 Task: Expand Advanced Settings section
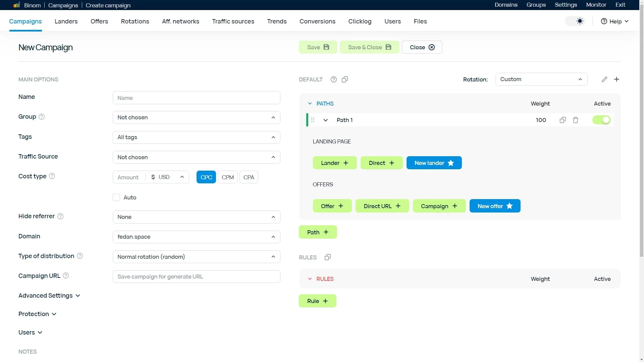click(49, 295)
